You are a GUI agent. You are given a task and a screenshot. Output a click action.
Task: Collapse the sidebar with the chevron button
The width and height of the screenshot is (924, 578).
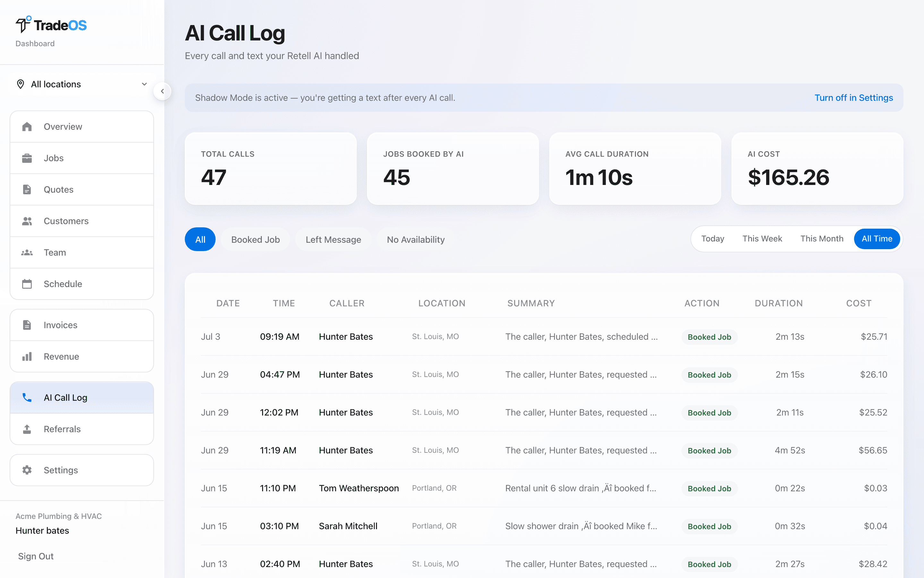162,92
